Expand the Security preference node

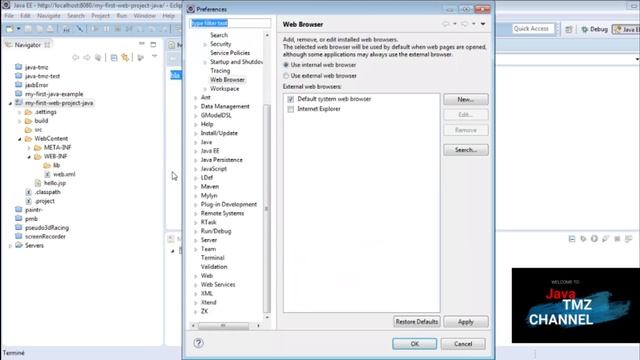[x=205, y=44]
